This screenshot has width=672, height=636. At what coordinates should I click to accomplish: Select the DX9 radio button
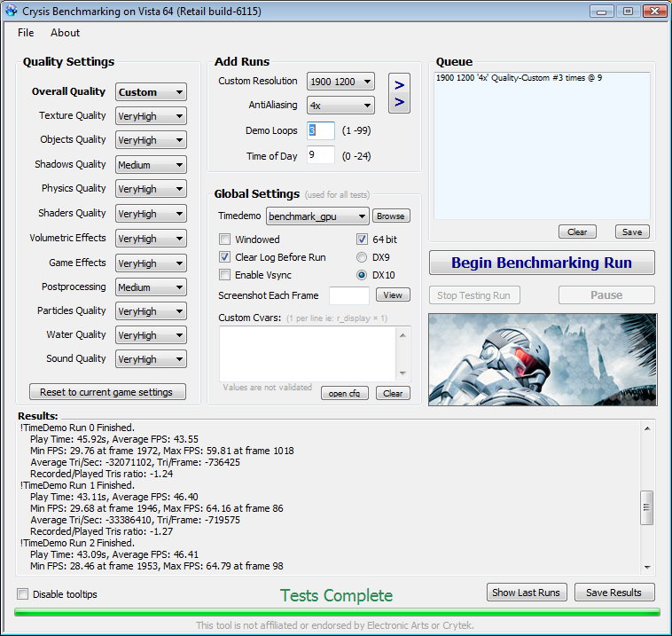[362, 257]
